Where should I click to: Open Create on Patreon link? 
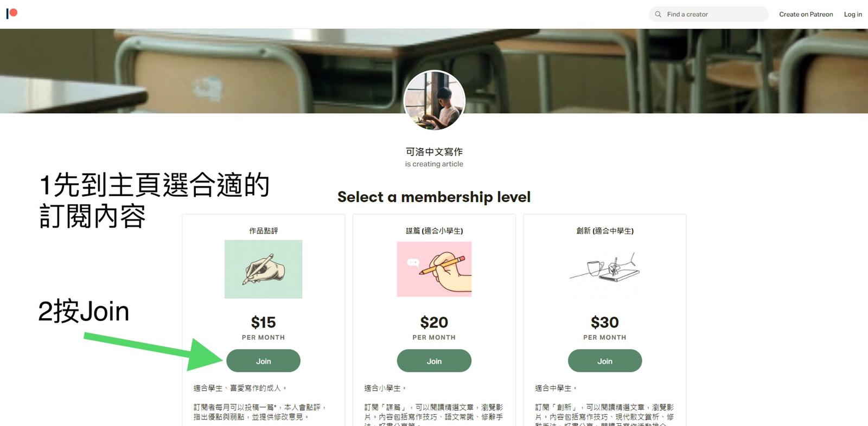tap(806, 14)
